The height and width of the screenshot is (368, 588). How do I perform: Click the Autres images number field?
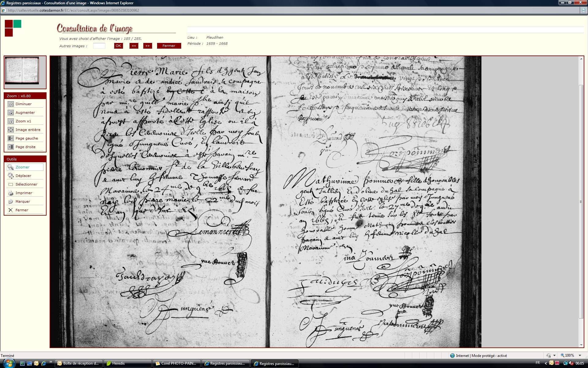99,46
